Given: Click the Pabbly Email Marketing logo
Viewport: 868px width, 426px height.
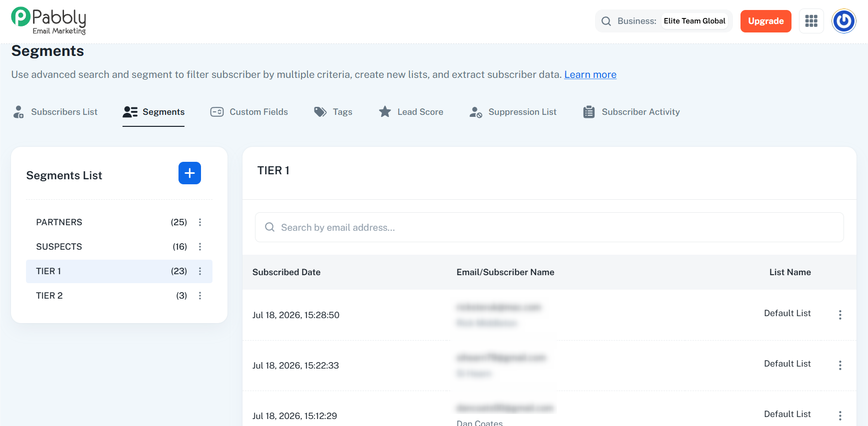Looking at the screenshot, I should point(48,21).
